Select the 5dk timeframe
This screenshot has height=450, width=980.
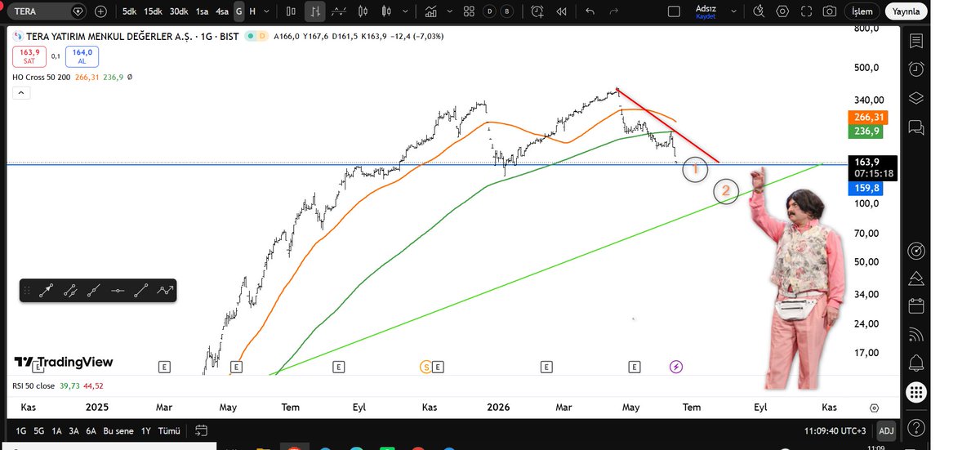tap(129, 11)
